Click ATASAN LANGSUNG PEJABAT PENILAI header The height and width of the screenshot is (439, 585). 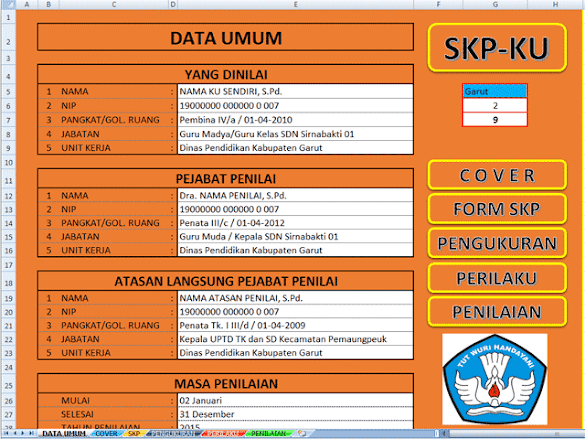click(225, 281)
